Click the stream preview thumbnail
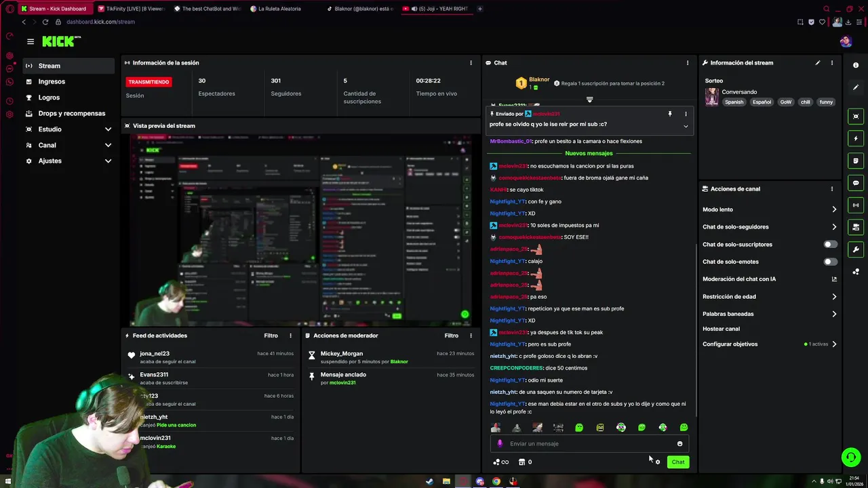Image resolution: width=868 pixels, height=488 pixels. tap(301, 230)
